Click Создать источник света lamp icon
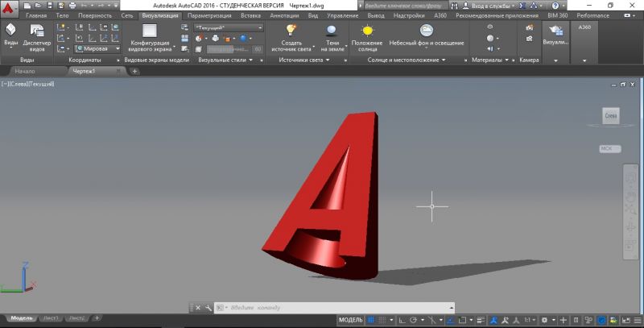Image resolution: width=644 pixels, height=328 pixels. pyautogui.click(x=291, y=31)
